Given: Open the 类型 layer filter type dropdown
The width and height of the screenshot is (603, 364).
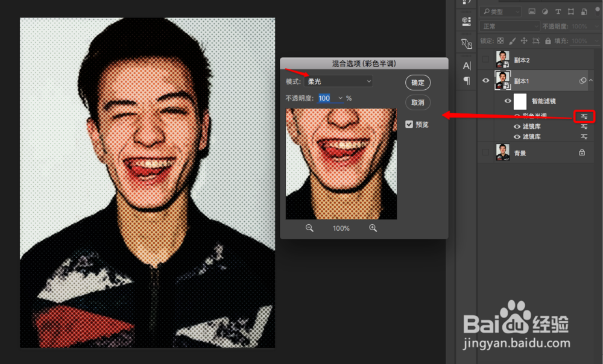Looking at the screenshot, I should [x=500, y=12].
